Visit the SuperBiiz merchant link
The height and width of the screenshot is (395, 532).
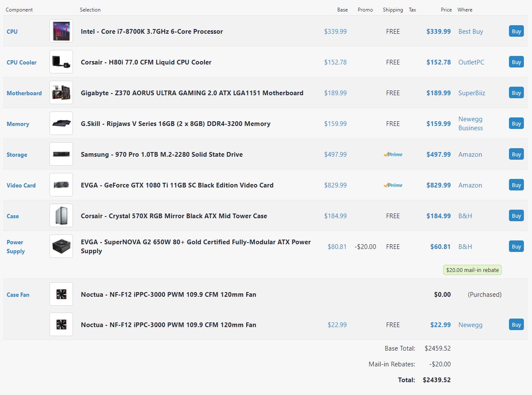(x=472, y=93)
